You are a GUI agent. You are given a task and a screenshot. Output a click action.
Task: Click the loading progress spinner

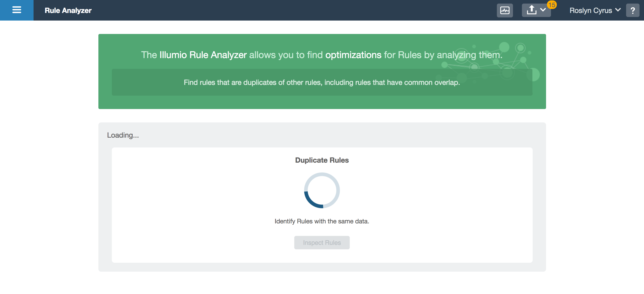(322, 190)
